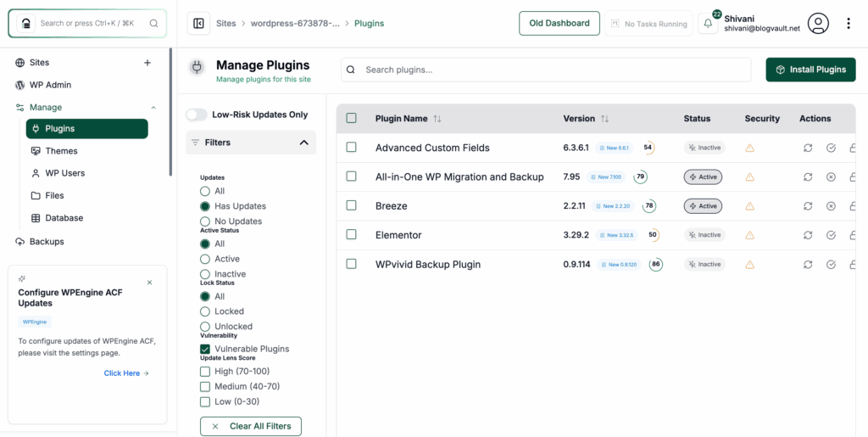Add a new site with plus icon
This screenshot has height=437, width=868.
coord(147,63)
